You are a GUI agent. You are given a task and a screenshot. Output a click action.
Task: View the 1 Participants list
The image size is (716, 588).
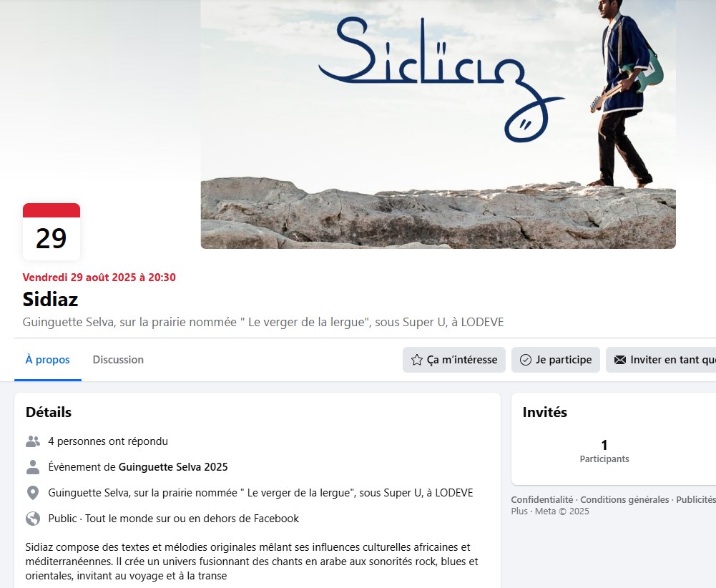[604, 451]
